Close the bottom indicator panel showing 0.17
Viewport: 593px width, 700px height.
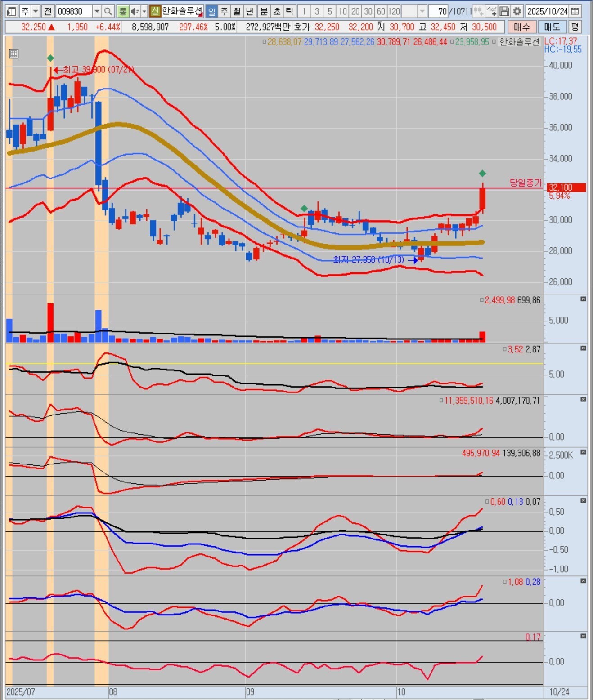[583, 636]
